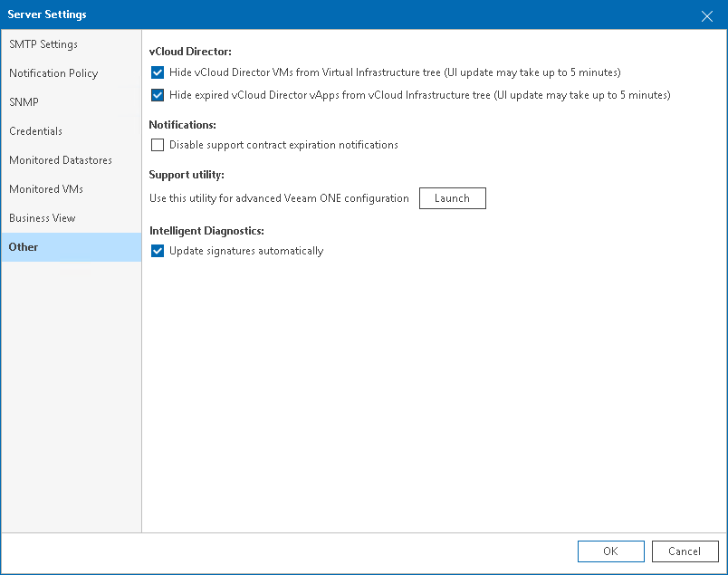Confirm settings with the OK button
Screen dimensions: 728x575
[x=610, y=551]
